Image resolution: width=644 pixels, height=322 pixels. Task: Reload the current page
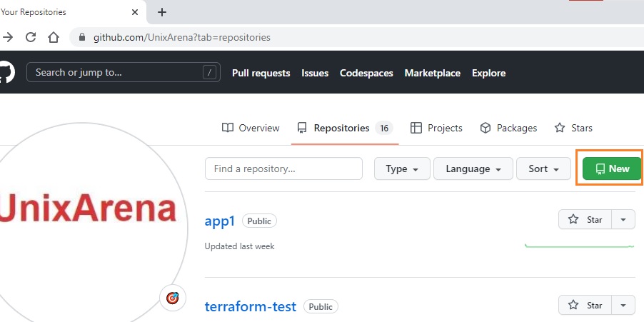pyautogui.click(x=31, y=37)
